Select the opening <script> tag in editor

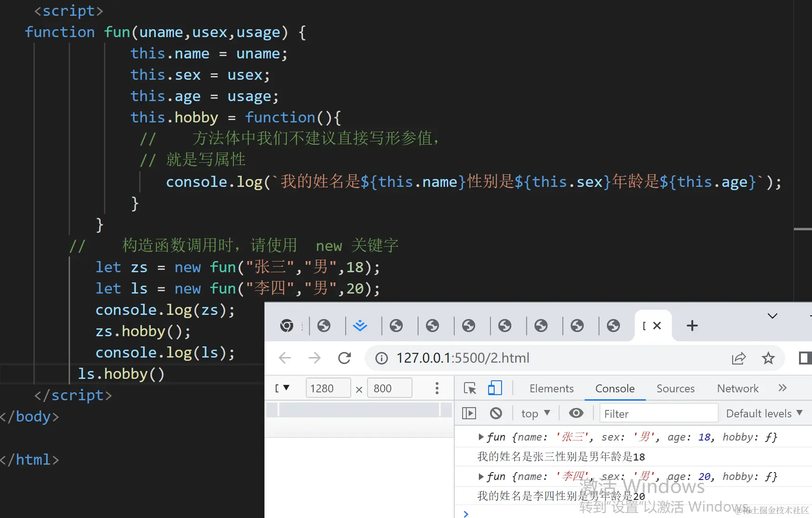click(x=69, y=11)
